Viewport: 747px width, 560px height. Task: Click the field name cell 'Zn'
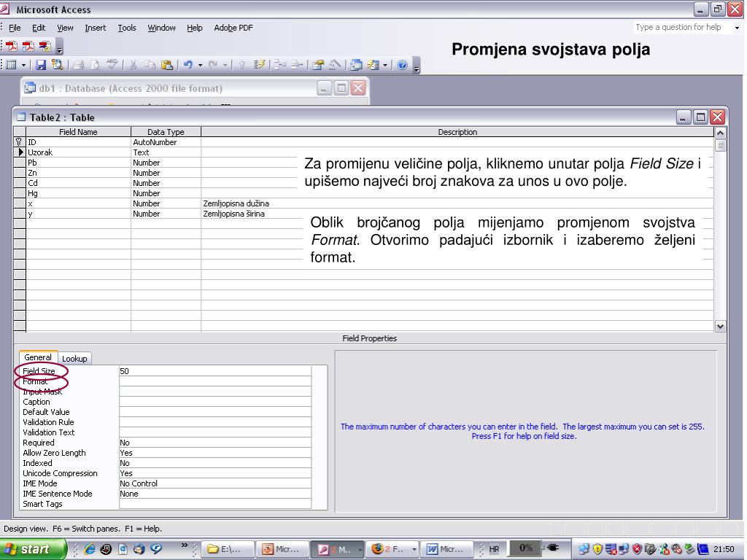point(79,173)
